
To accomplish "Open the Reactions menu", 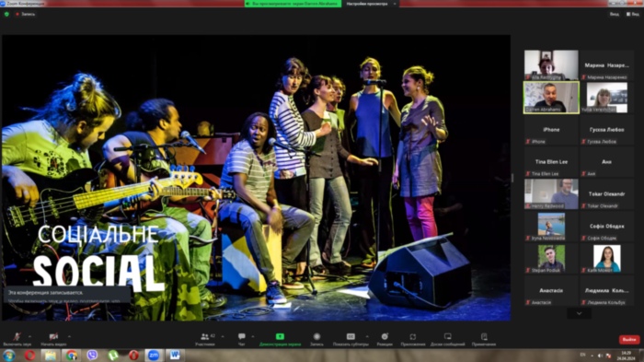I will click(x=385, y=339).
